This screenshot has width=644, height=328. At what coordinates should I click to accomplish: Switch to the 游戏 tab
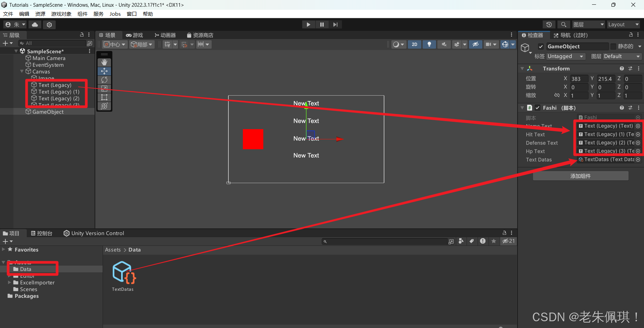[x=135, y=35]
